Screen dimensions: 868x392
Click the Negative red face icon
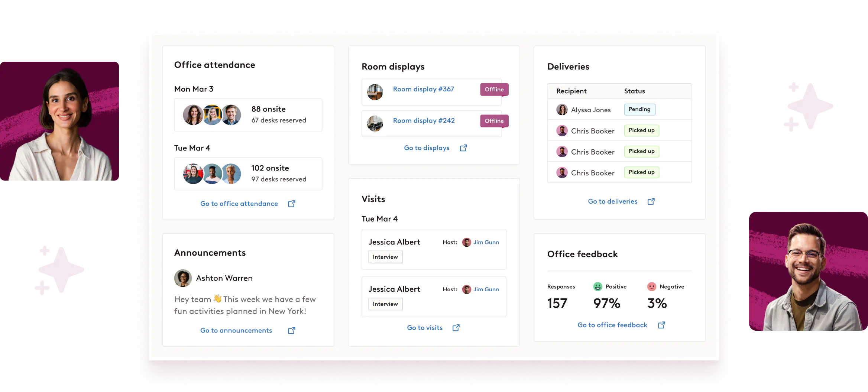pos(652,286)
